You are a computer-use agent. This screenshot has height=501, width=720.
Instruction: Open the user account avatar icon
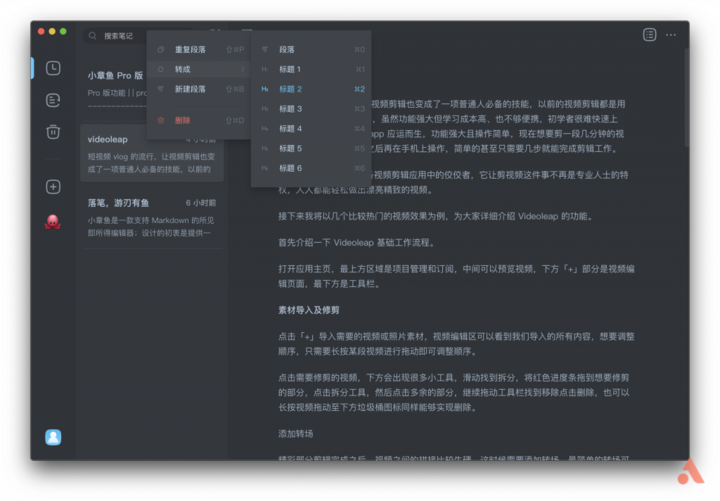tap(53, 437)
